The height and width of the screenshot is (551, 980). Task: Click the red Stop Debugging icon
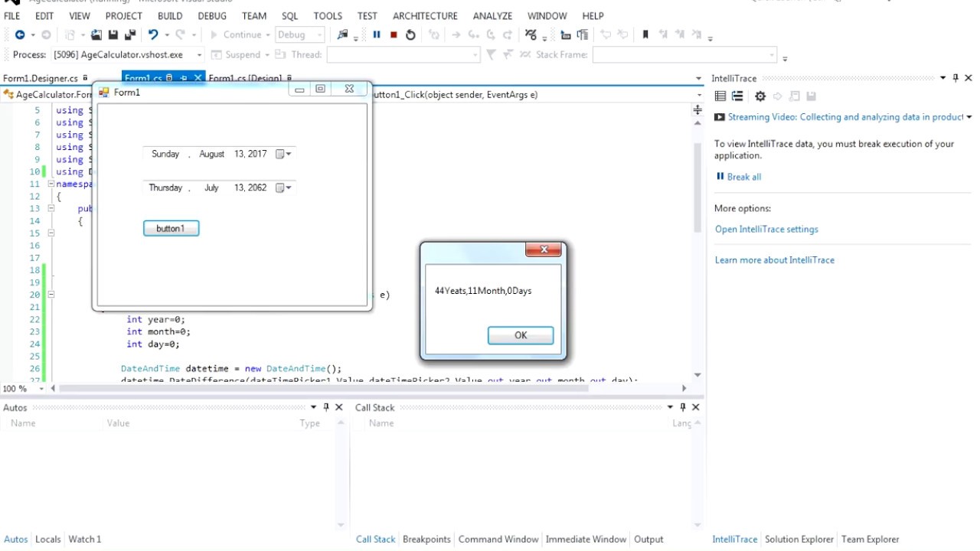[x=394, y=34]
